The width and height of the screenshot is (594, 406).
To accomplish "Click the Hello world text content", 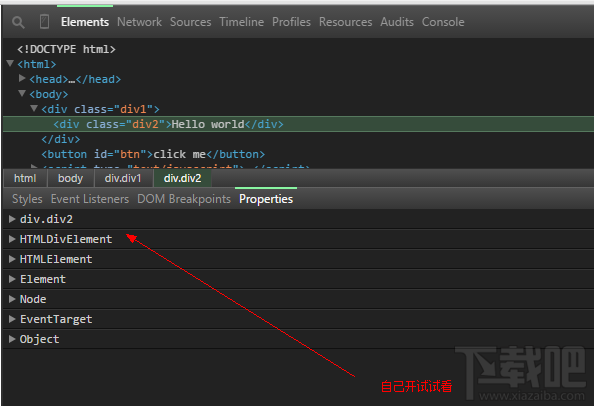I will (x=208, y=124).
